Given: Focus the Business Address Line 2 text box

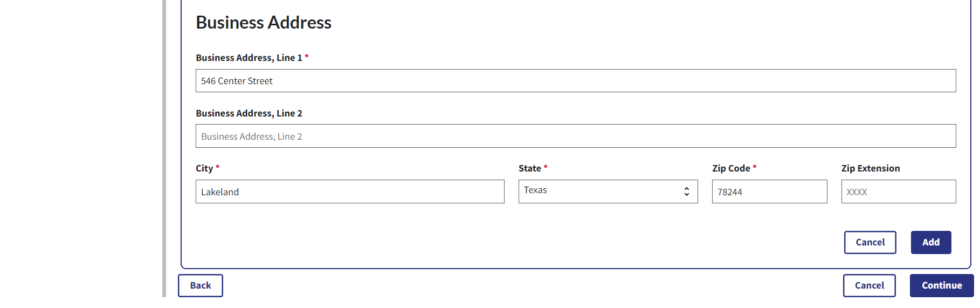Looking at the screenshot, I should [575, 136].
